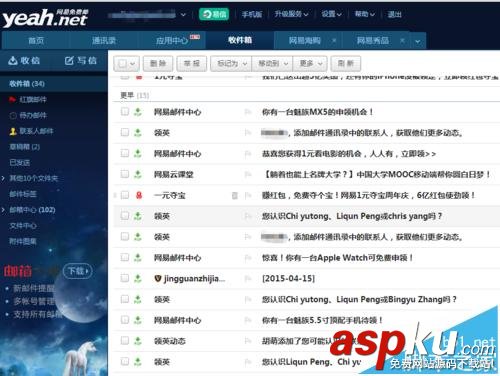Open 草稿箱 (2) drafts folder
This screenshot has width=500, height=376.
click(25, 147)
